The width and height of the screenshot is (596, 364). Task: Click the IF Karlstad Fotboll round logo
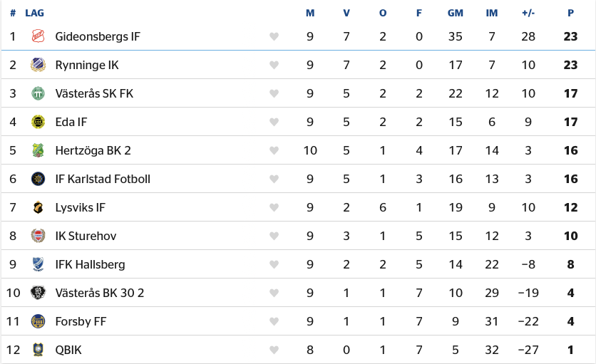coord(38,179)
